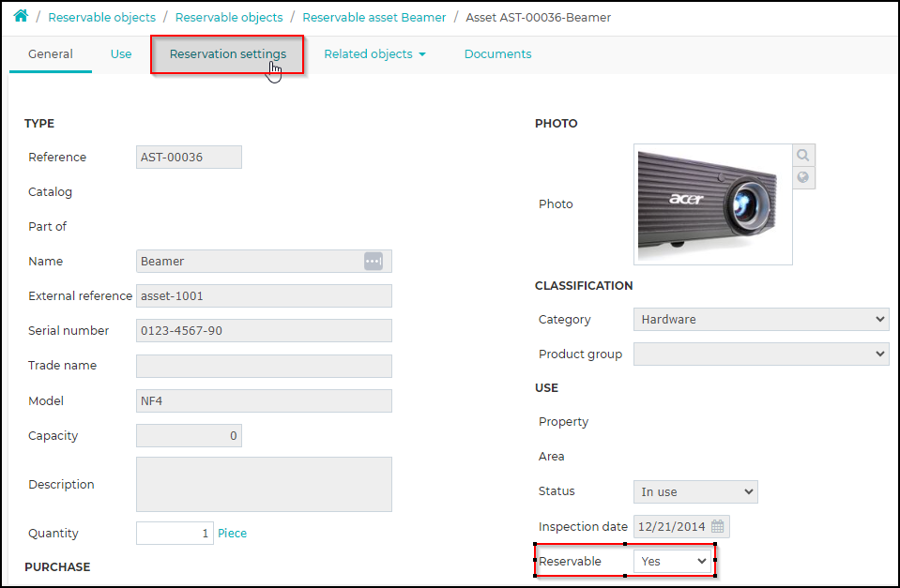This screenshot has height=588, width=900.
Task: Click the Beamer photo thumbnail
Action: point(713,204)
